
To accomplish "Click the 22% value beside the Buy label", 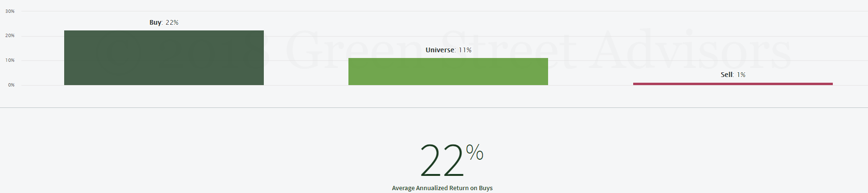I will pos(172,22).
